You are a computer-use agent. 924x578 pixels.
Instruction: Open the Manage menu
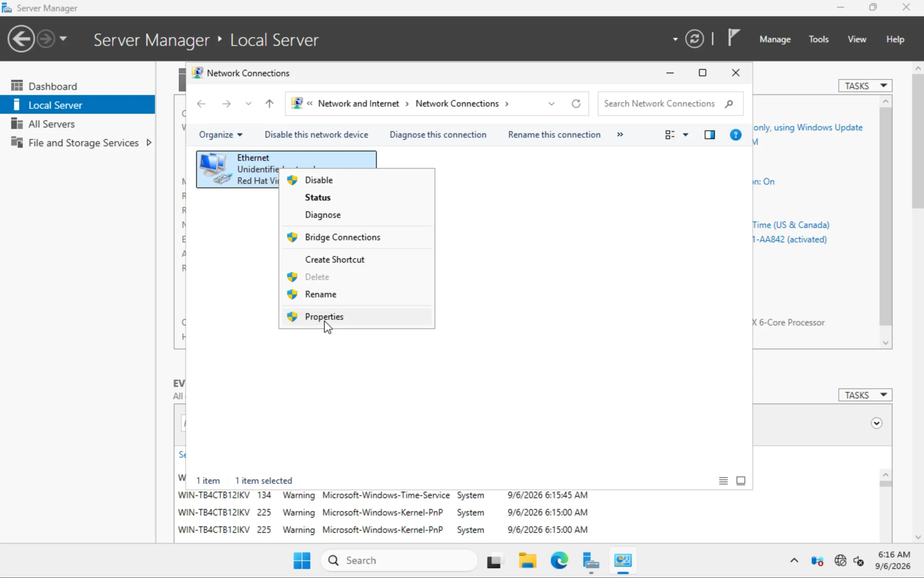point(774,39)
